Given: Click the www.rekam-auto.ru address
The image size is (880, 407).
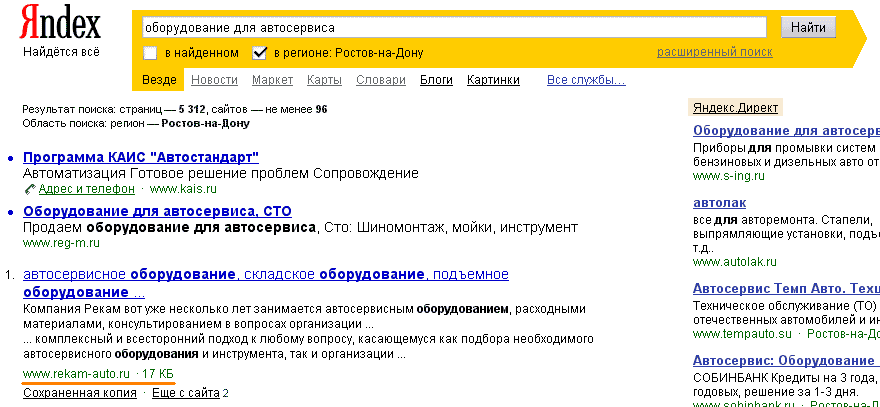Looking at the screenshot, I should point(76,373).
